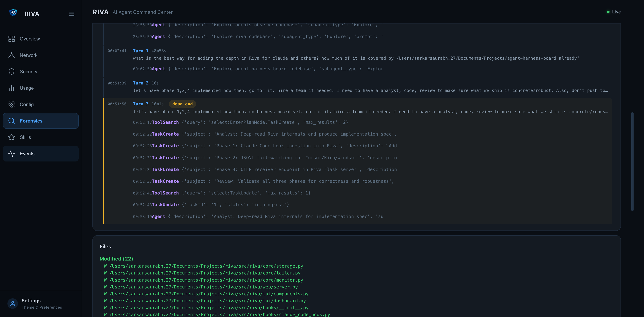Click the Config gear icon
644x317 pixels.
coord(12,104)
